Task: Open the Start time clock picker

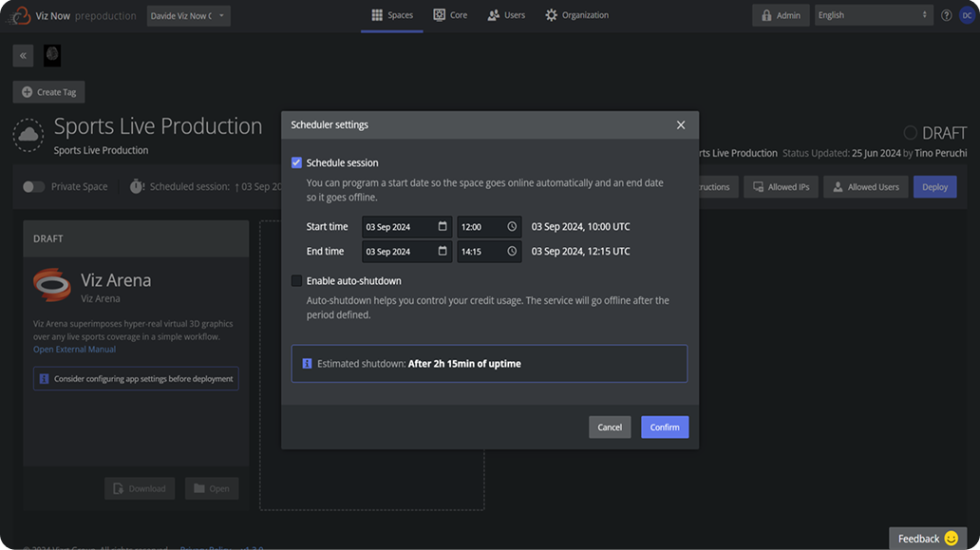Action: click(512, 227)
